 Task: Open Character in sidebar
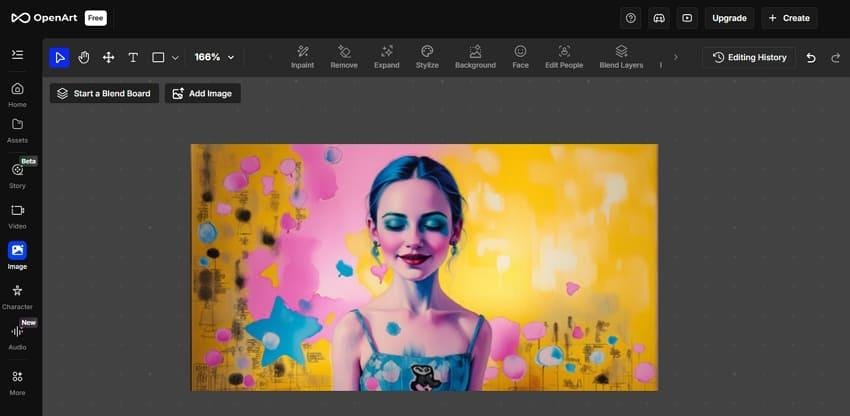tap(17, 297)
